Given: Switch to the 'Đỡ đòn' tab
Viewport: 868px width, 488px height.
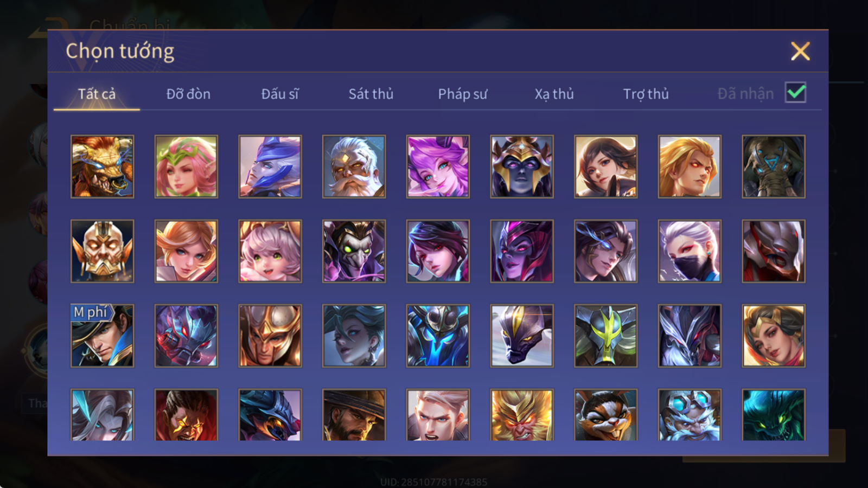Looking at the screenshot, I should (x=188, y=94).
